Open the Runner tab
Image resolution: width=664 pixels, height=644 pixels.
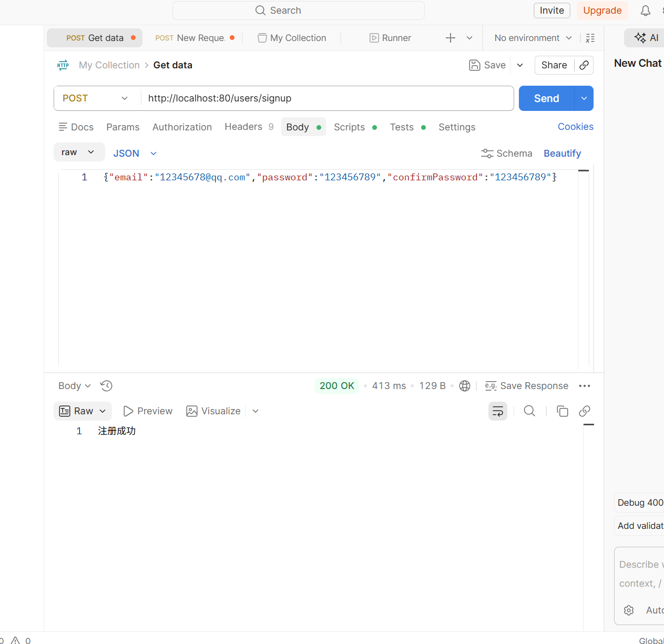click(x=390, y=38)
